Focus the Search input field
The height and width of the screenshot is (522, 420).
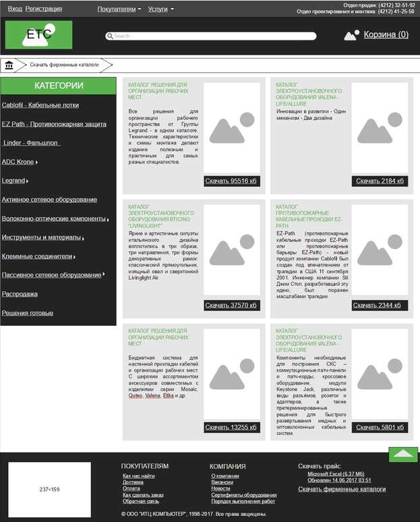pyautogui.click(x=211, y=36)
